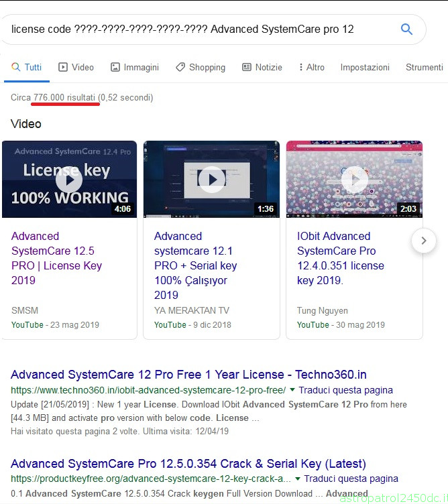Click the YouTube - 30 mag 2019 text
This screenshot has width=448, height=504.
341,325
